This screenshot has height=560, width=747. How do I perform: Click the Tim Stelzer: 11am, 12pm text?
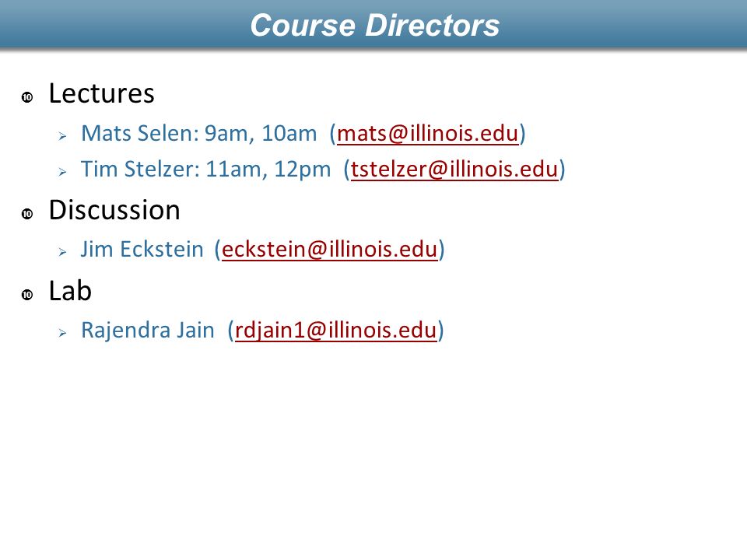click(x=205, y=169)
